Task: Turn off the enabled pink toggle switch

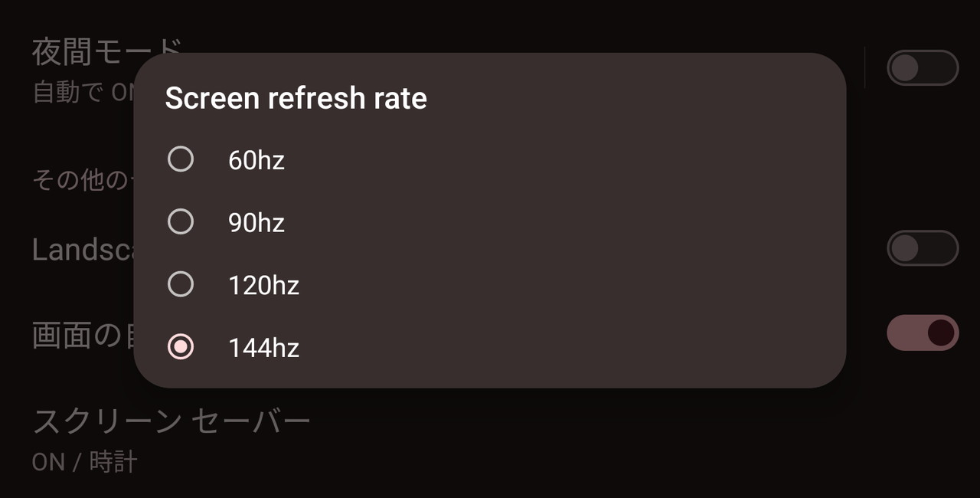Action: click(923, 333)
